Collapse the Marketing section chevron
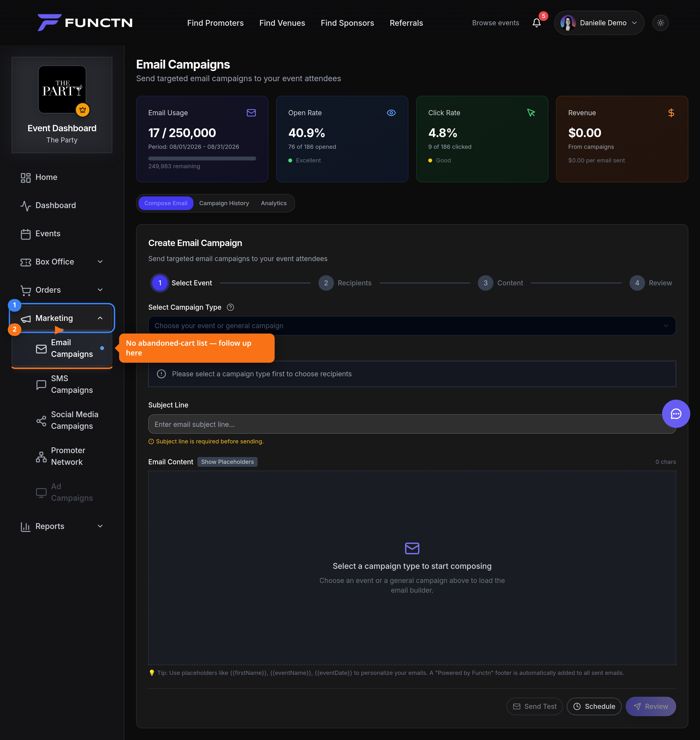Image resolution: width=700 pixels, height=740 pixels. pyautogui.click(x=100, y=318)
